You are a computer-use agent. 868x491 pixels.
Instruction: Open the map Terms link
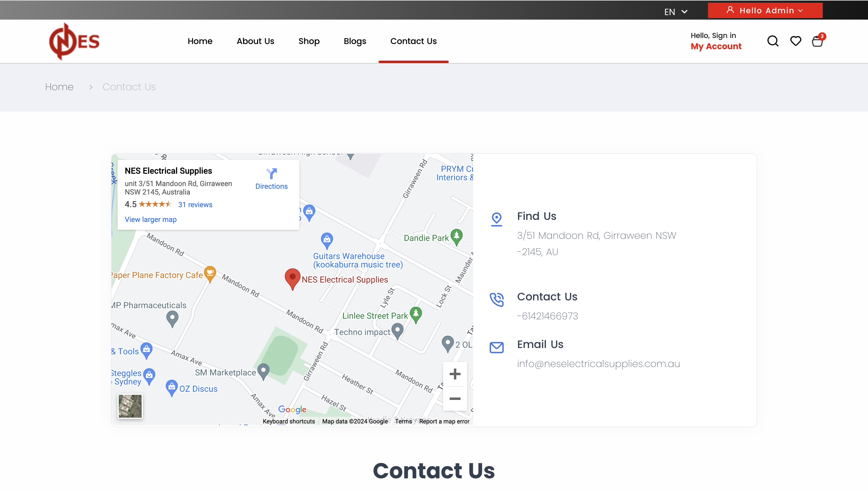point(403,421)
